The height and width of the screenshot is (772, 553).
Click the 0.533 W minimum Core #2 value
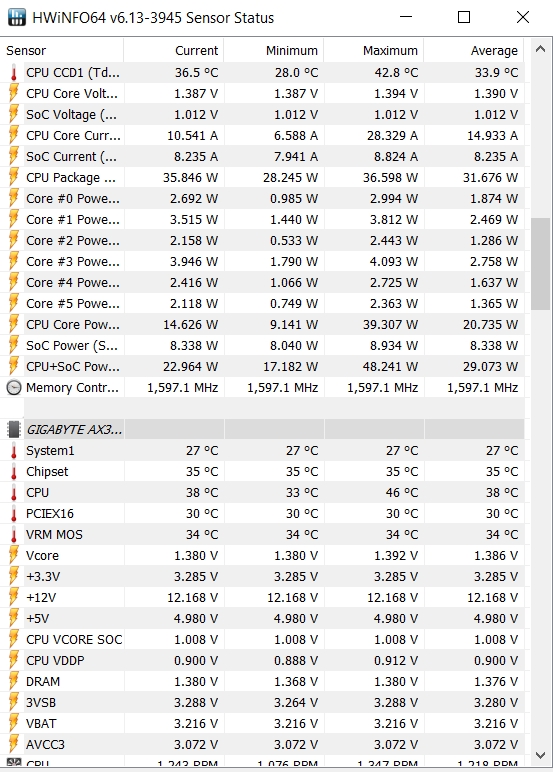pyautogui.click(x=294, y=241)
